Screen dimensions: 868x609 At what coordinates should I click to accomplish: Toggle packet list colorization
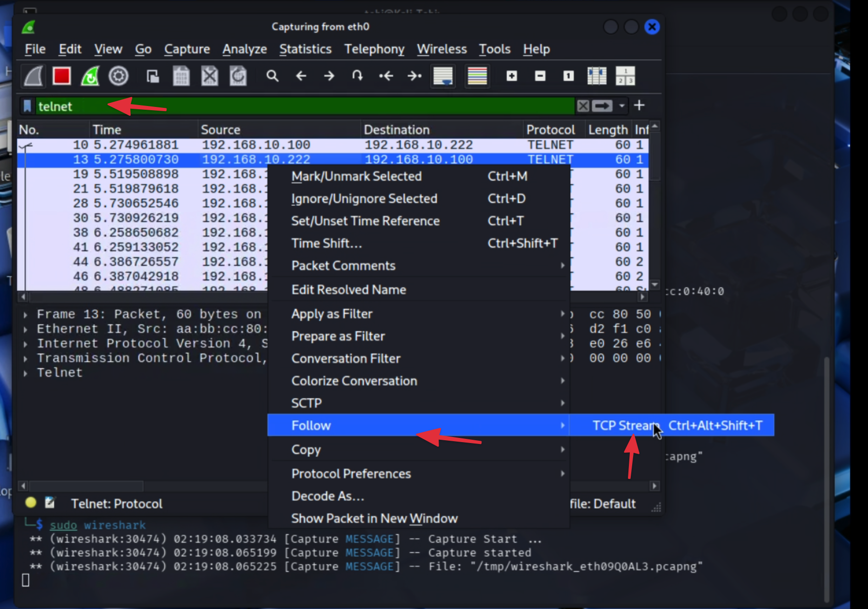pyautogui.click(x=477, y=76)
